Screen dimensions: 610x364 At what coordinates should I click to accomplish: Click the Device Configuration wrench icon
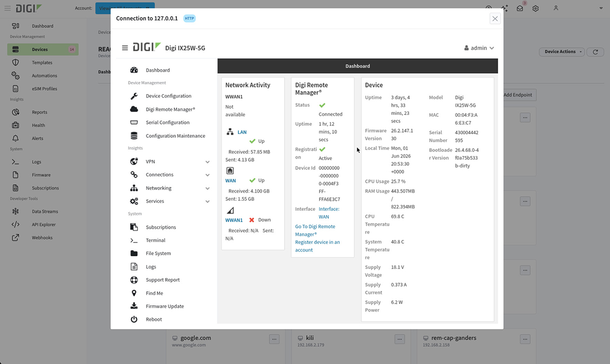pos(134,96)
